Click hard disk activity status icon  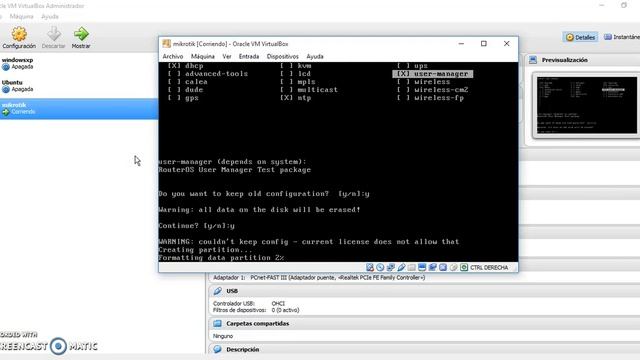point(370,267)
